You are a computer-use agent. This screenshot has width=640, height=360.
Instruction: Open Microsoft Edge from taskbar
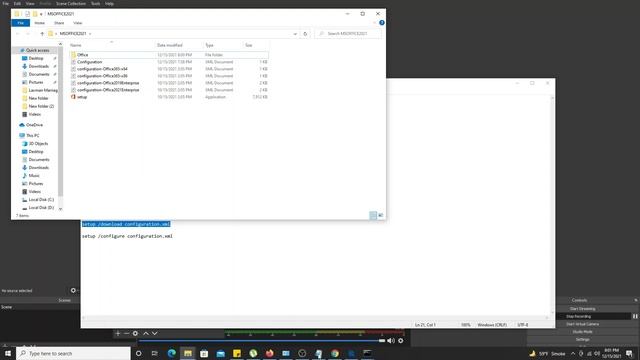click(x=171, y=353)
